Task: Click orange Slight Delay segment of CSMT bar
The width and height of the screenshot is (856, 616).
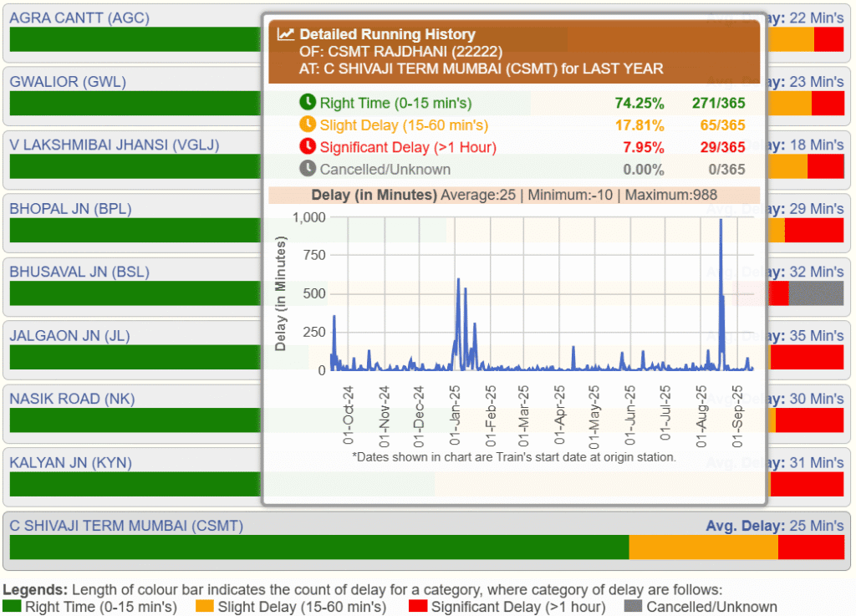Action: pyautogui.click(x=703, y=547)
